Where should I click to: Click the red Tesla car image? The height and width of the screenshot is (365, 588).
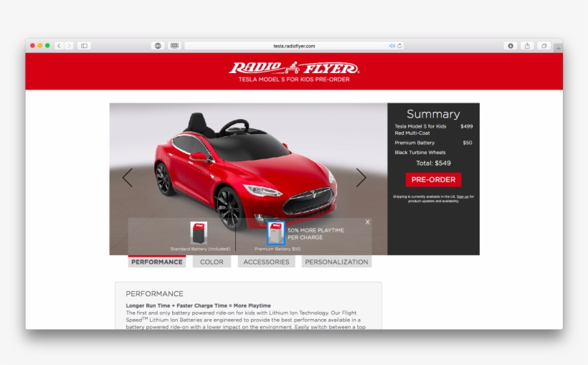tap(245, 171)
